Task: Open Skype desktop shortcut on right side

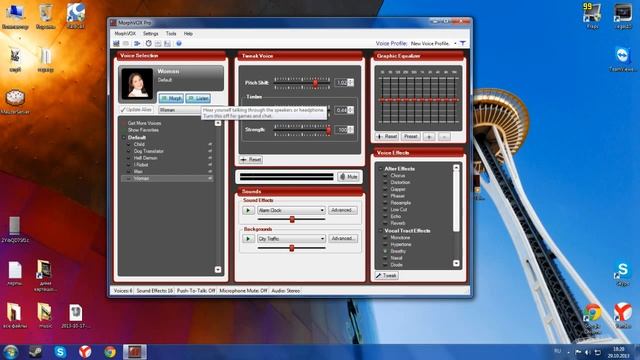Action: [623, 273]
